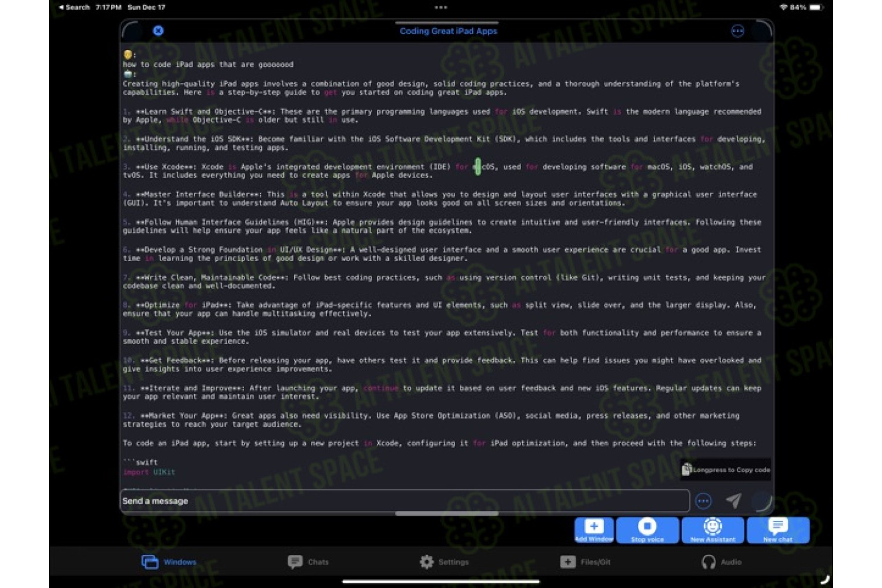This screenshot has height=588, width=882.
Task: Tap the battery status icon
Action: pyautogui.click(x=816, y=8)
